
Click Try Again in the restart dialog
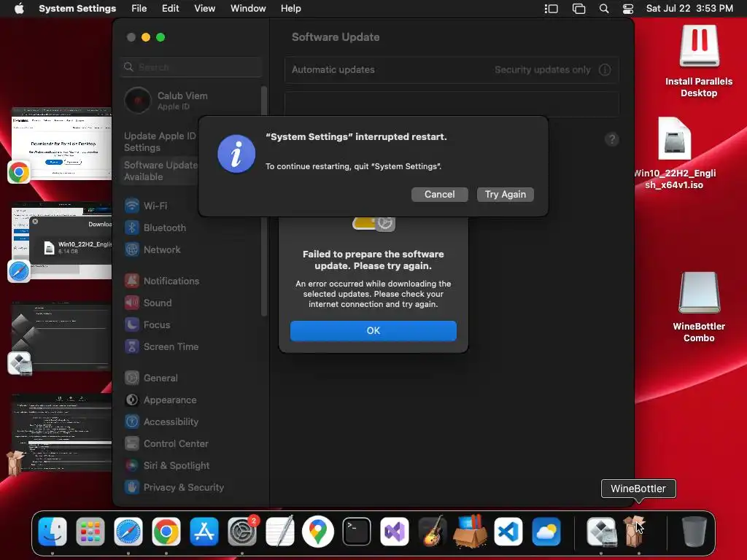tap(505, 194)
